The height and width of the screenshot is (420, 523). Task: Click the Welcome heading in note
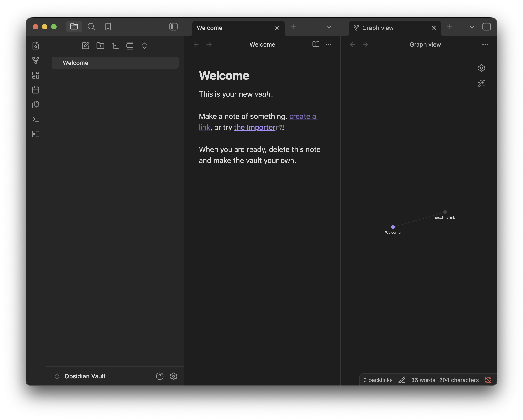click(x=224, y=76)
